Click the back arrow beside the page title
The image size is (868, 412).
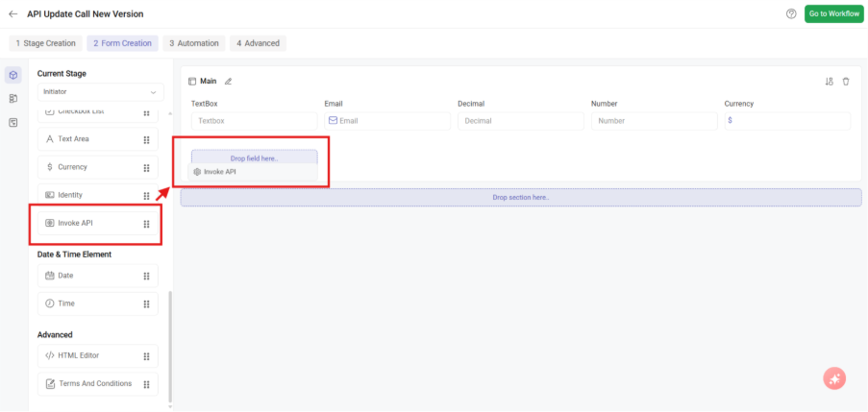(12, 14)
